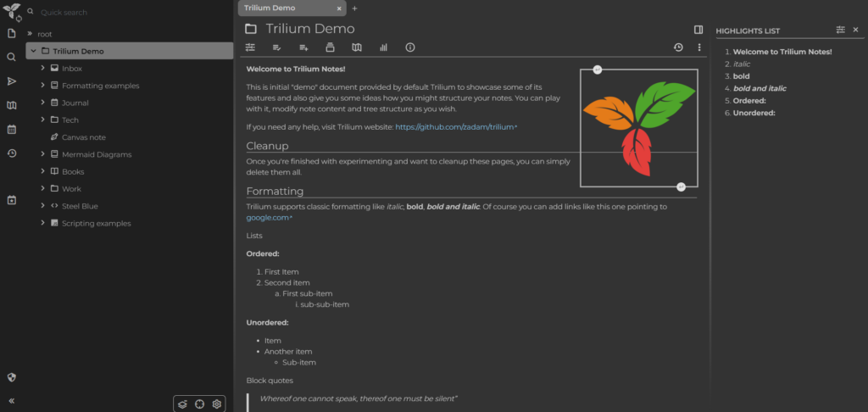Click the root hoist chevron arrows

tap(30, 34)
